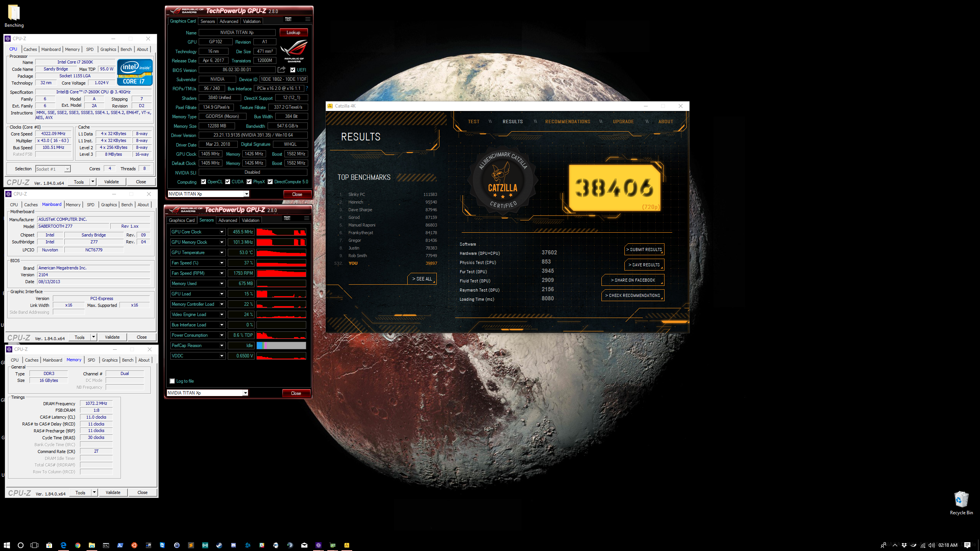Open File Explorer from taskbar
This screenshot has width=980, height=551.
92,545
